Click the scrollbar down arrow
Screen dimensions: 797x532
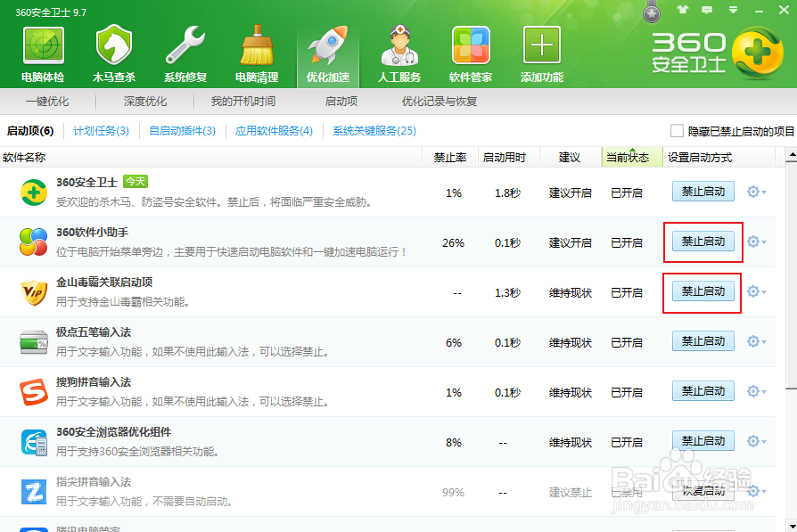click(x=791, y=526)
